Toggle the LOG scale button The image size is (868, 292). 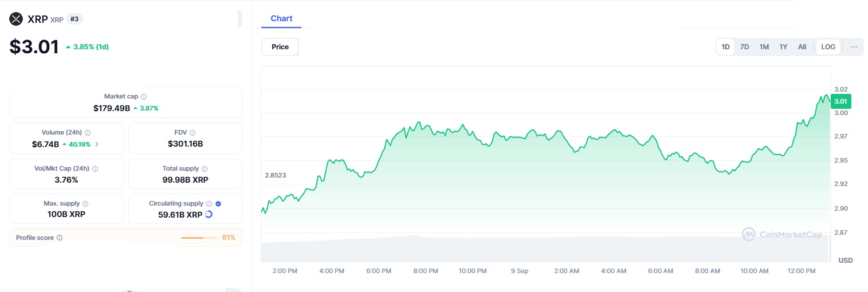click(828, 47)
